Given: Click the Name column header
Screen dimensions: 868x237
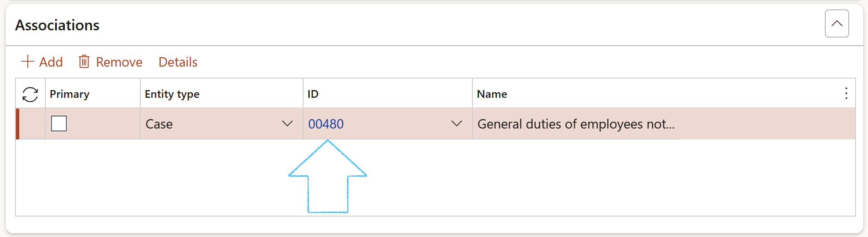Looking at the screenshot, I should tap(492, 94).
